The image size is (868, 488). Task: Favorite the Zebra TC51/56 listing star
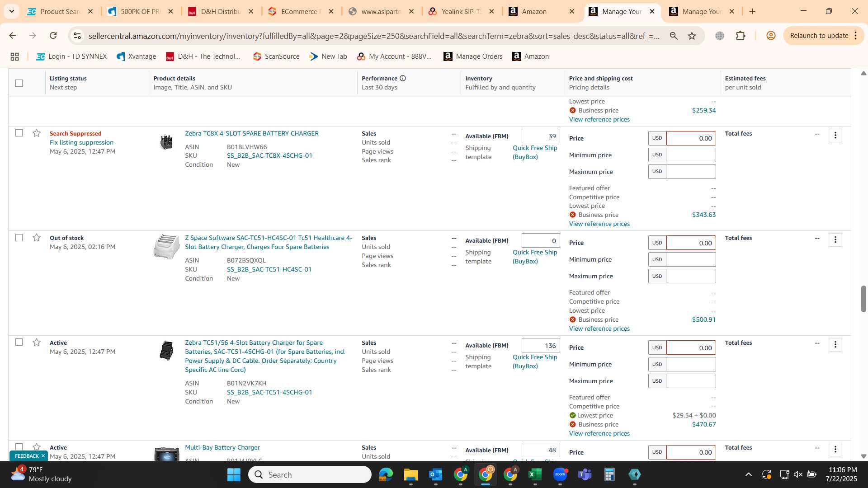(x=37, y=343)
